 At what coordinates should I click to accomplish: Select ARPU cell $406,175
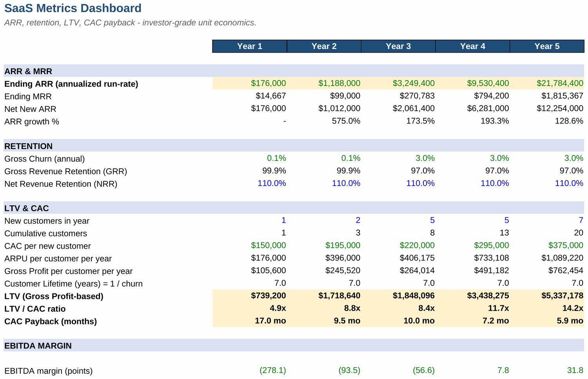point(398,258)
